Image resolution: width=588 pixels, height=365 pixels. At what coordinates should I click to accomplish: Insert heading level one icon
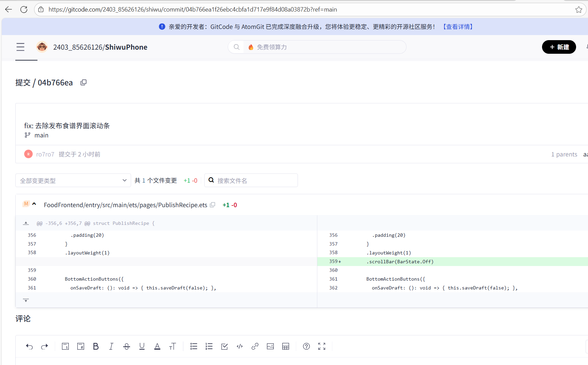tap(65, 346)
